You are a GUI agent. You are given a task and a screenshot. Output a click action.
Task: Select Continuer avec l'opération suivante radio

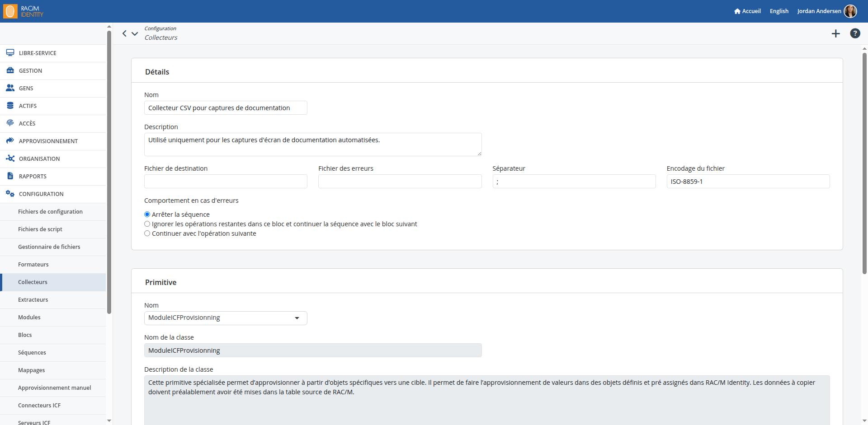147,234
